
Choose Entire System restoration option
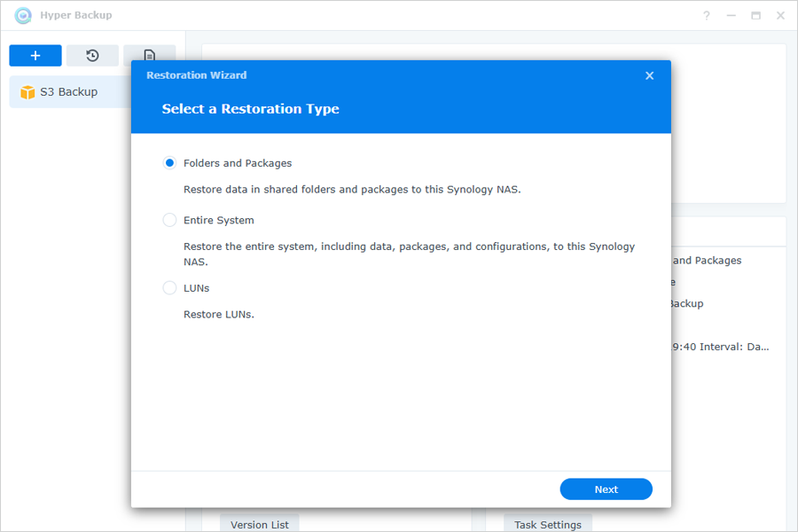pos(169,220)
